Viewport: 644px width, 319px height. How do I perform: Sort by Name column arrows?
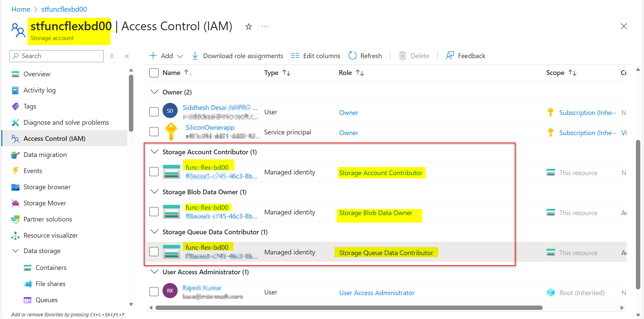pos(188,73)
